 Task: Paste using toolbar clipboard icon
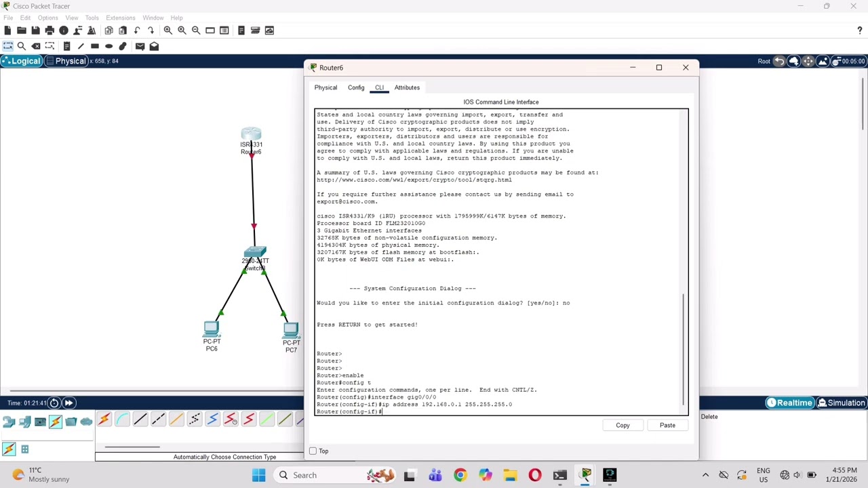coord(123,30)
